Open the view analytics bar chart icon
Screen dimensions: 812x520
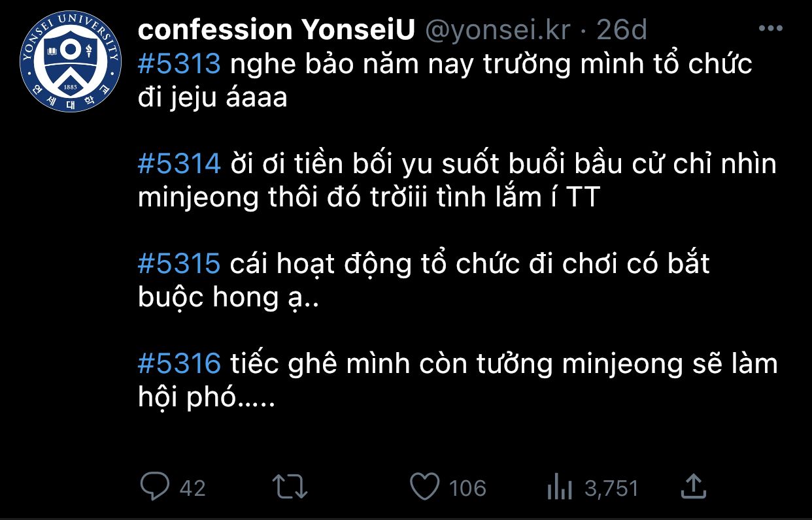[559, 487]
